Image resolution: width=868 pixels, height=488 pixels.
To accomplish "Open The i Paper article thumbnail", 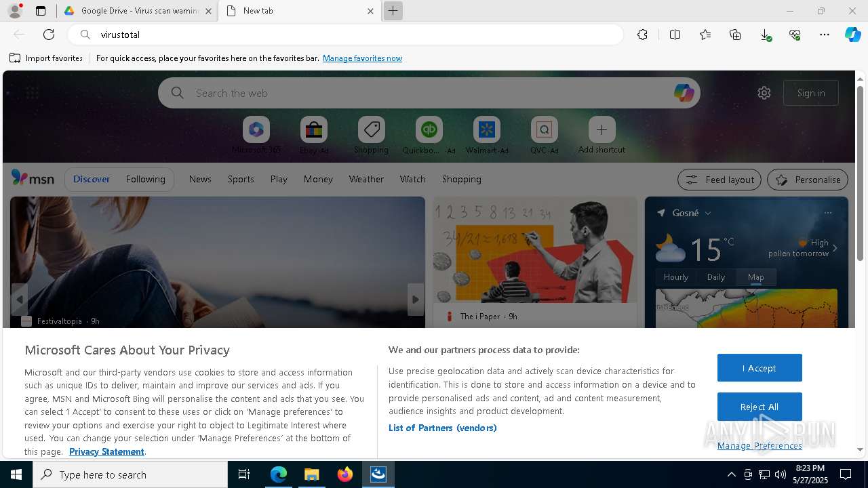I will (535, 250).
